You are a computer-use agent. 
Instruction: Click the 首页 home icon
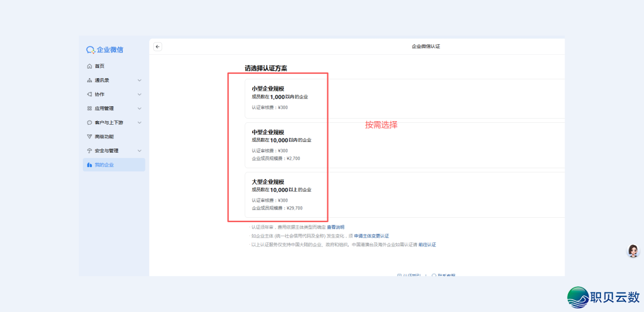pyautogui.click(x=89, y=66)
